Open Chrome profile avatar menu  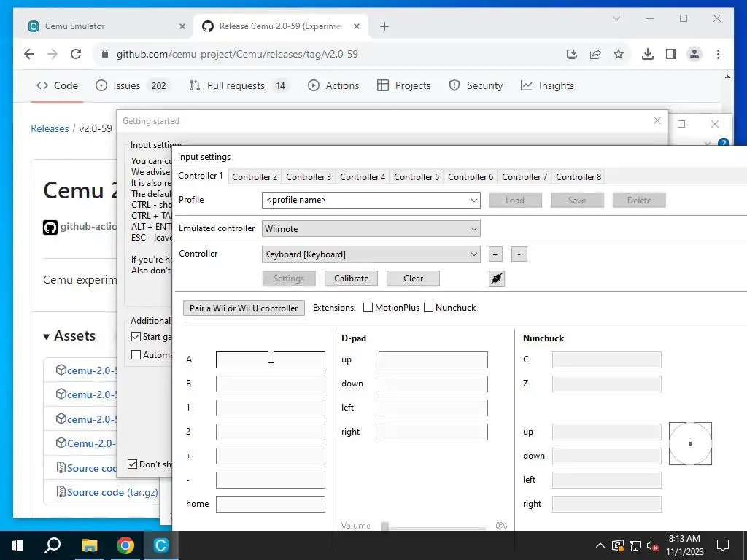pos(694,54)
